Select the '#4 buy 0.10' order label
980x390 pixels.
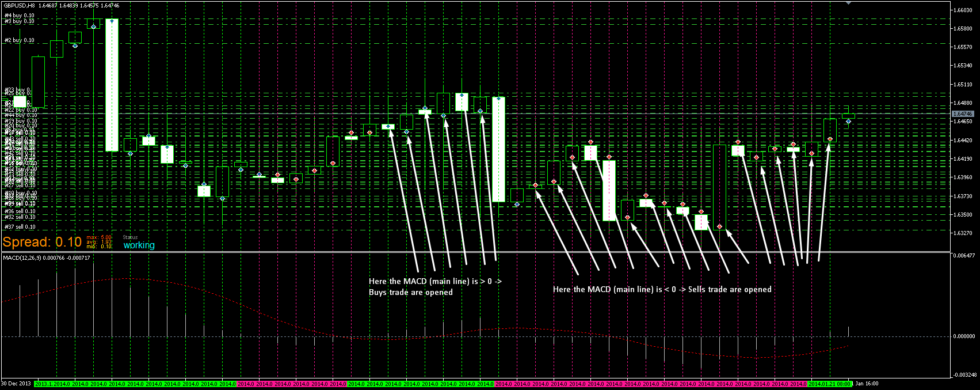point(19,16)
